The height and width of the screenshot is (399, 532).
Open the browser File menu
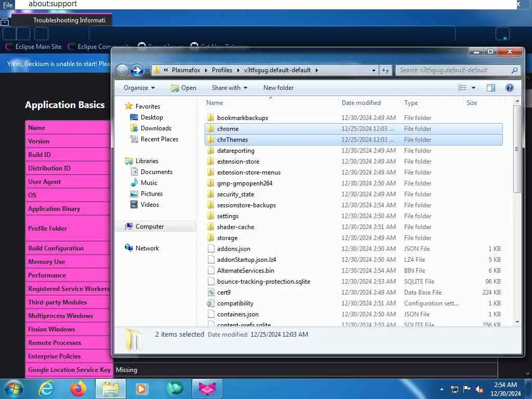coord(7,5)
